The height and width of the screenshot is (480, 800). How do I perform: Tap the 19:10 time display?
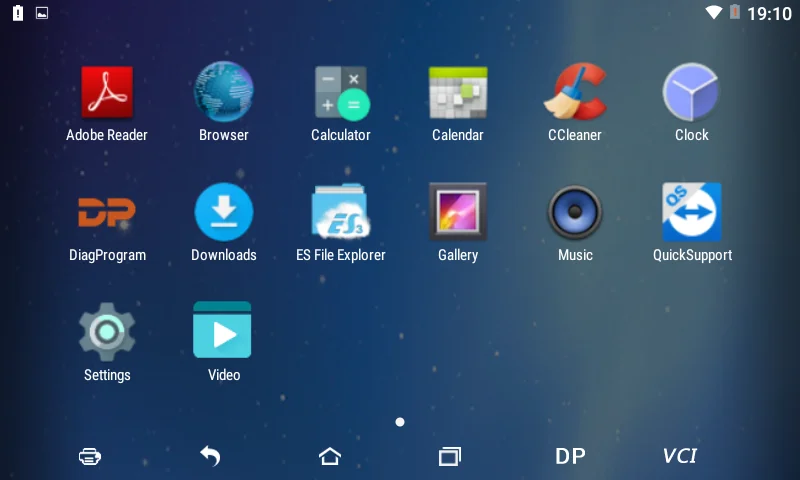[769, 13]
